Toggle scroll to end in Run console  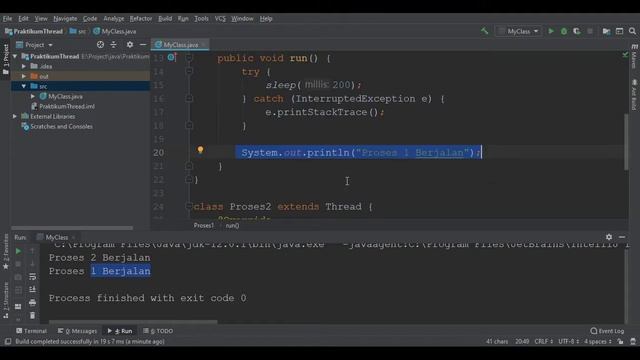click(x=33, y=290)
